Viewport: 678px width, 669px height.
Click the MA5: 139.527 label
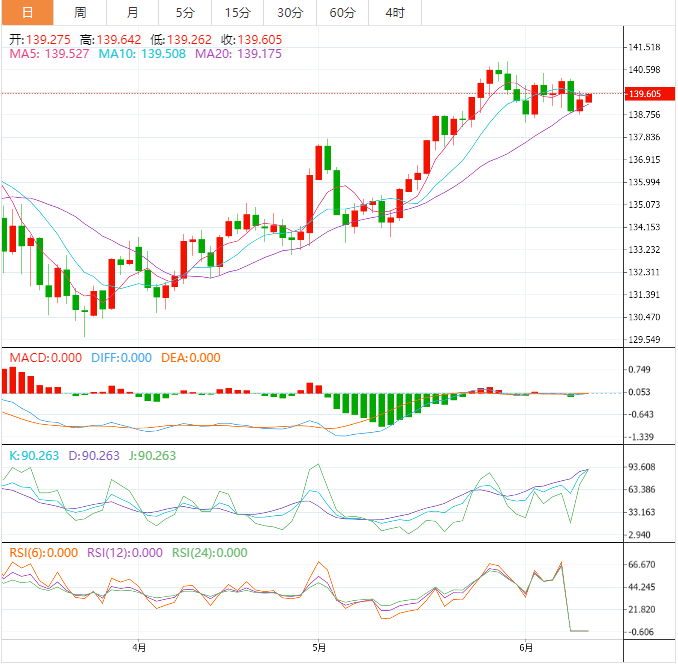coord(49,54)
